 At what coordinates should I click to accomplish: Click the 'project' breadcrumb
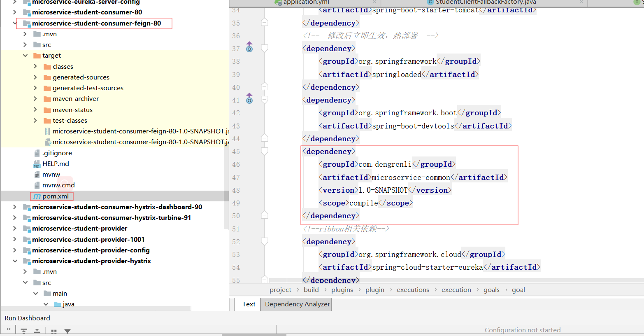280,290
